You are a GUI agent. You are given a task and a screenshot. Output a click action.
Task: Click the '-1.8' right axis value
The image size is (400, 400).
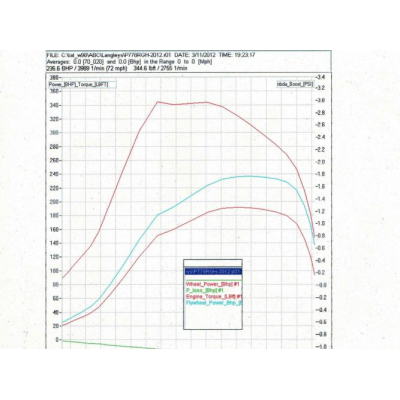tap(321, 174)
